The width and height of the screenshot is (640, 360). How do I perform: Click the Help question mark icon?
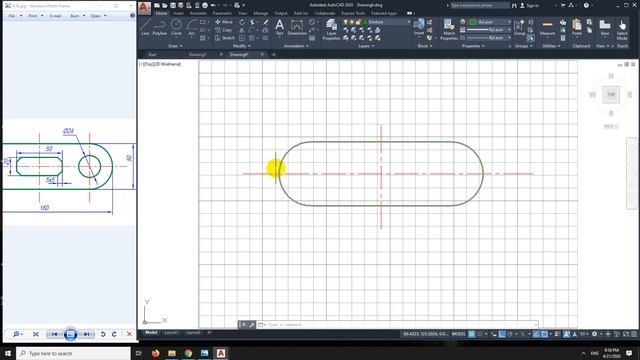coord(587,5)
